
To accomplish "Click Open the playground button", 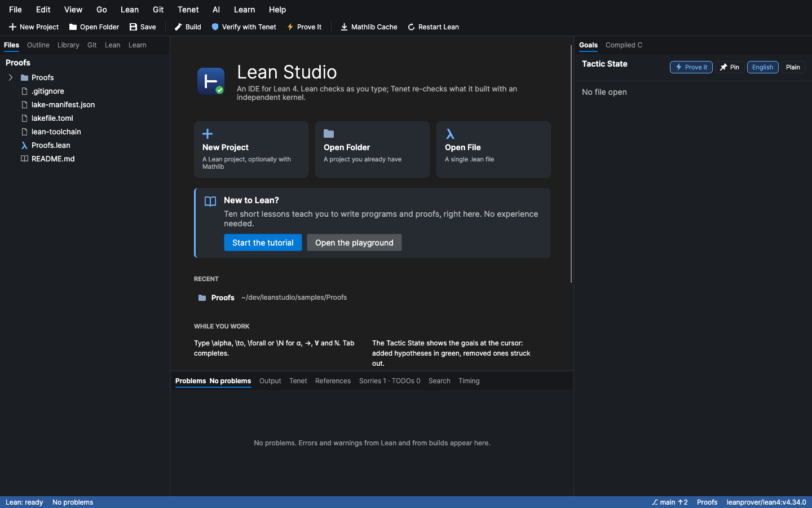I will pyautogui.click(x=354, y=243).
